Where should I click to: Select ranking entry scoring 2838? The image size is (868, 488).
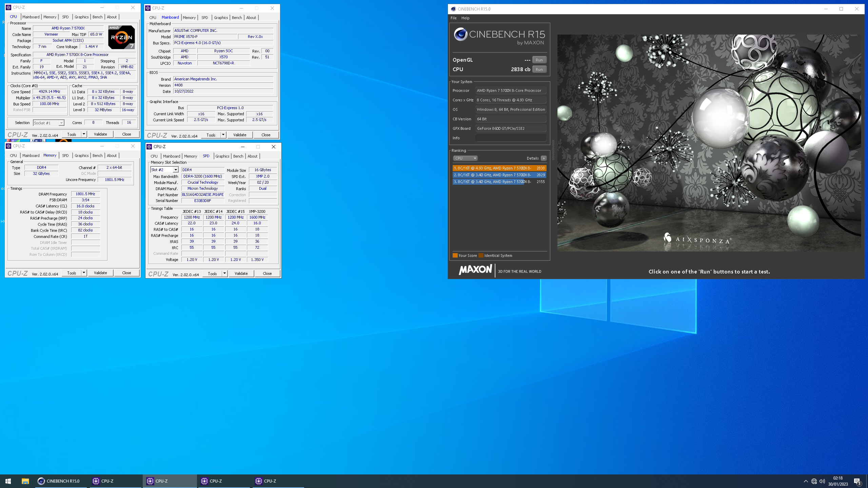(x=499, y=168)
